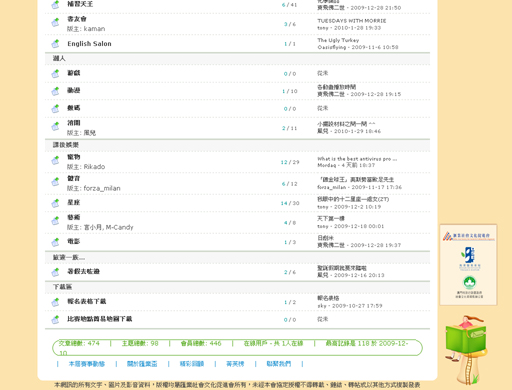Click the girl reading on mushroom illustration
This screenshot has height=390, width=512.
pos(466,349)
